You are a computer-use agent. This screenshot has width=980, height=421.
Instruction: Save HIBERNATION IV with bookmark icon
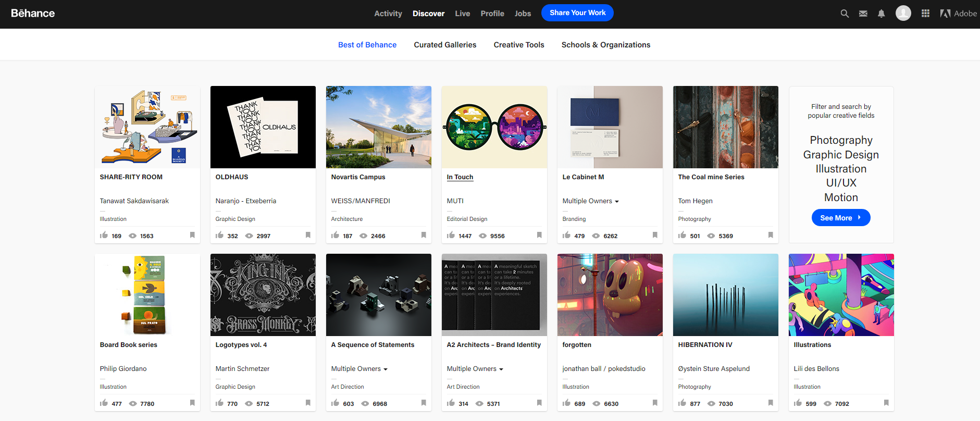point(771,403)
